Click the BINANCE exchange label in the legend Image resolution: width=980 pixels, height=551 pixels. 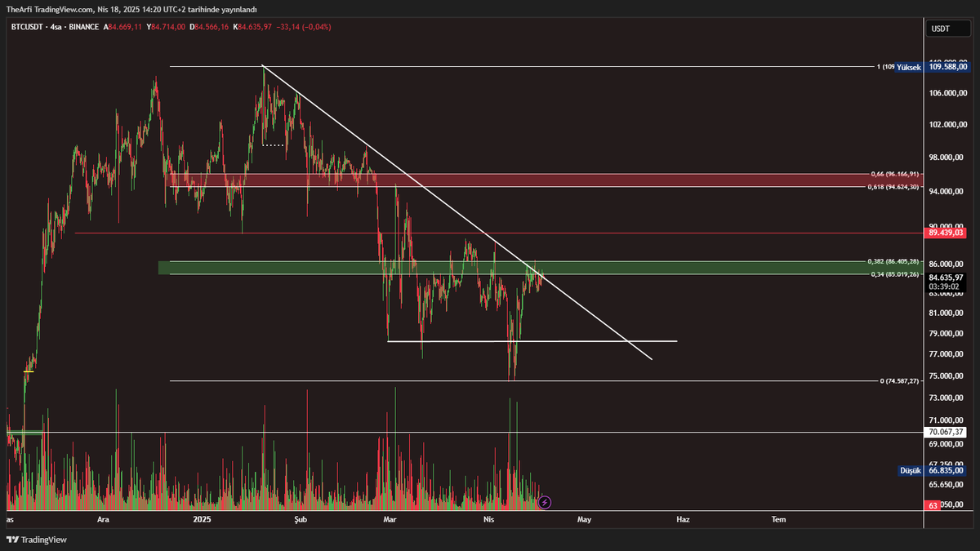click(x=85, y=27)
